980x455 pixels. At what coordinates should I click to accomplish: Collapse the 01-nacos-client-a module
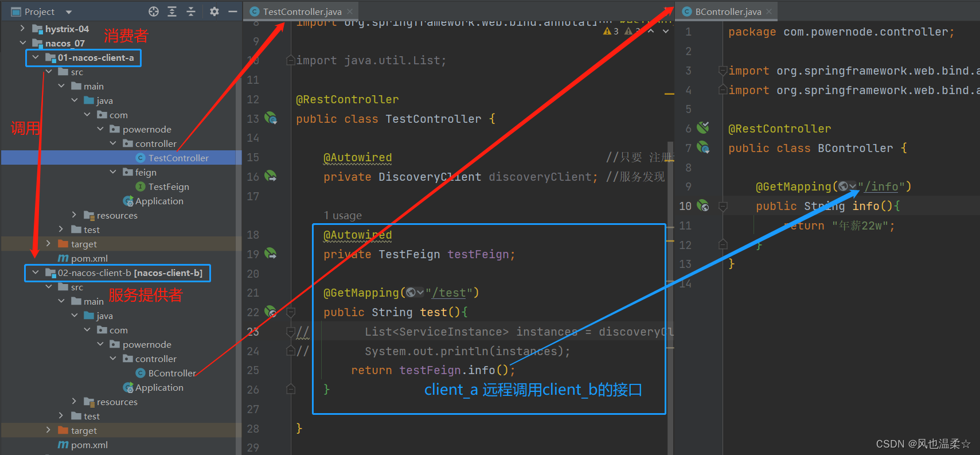click(x=36, y=57)
